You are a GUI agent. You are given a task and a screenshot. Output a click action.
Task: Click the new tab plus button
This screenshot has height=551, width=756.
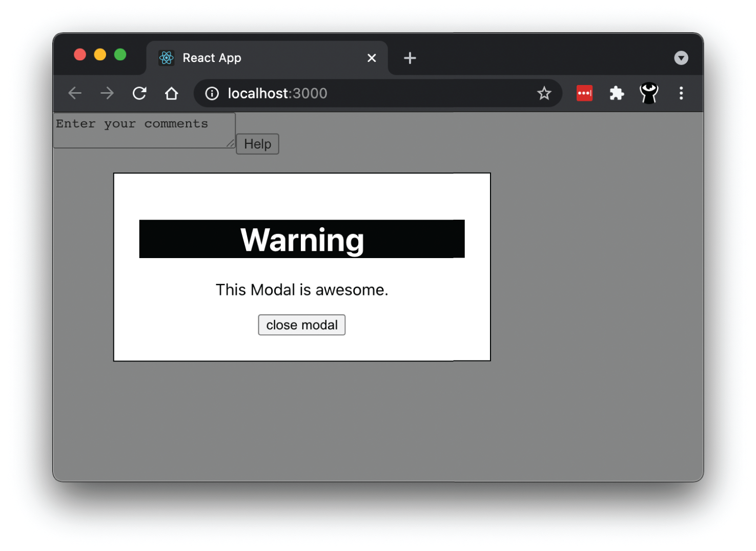pyautogui.click(x=410, y=58)
